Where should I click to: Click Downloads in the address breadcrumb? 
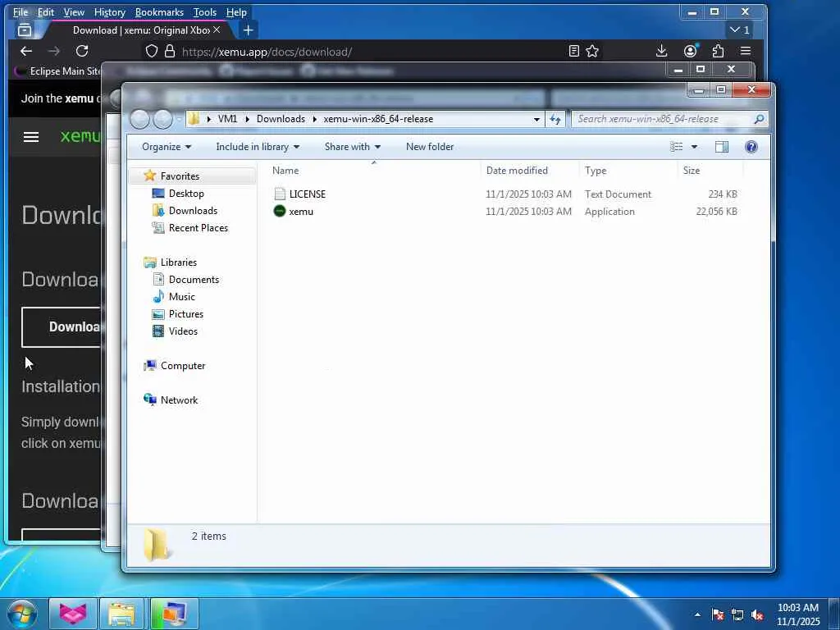coord(281,119)
